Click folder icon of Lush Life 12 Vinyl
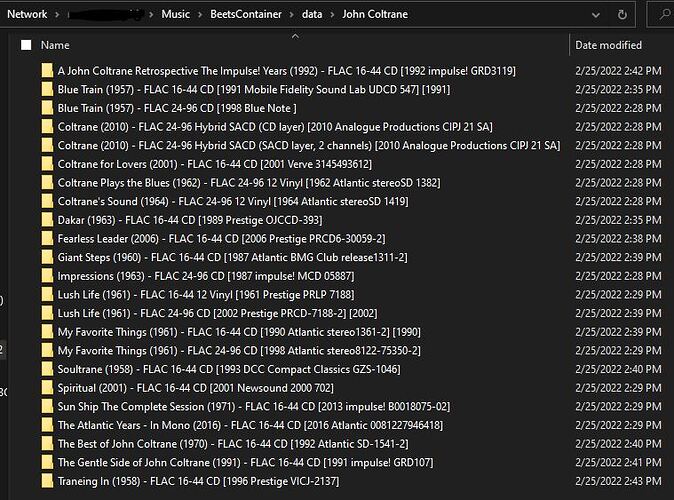674x500 pixels. point(47,294)
